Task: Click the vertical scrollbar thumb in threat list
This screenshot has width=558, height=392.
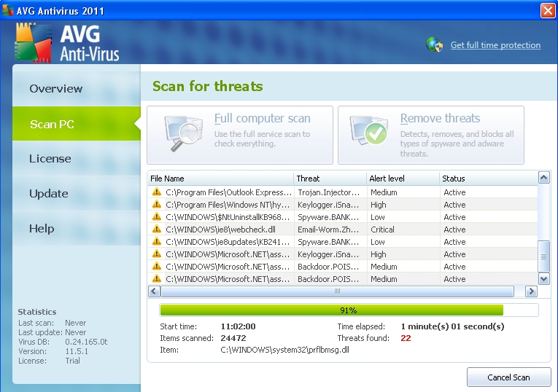Action: click(543, 256)
